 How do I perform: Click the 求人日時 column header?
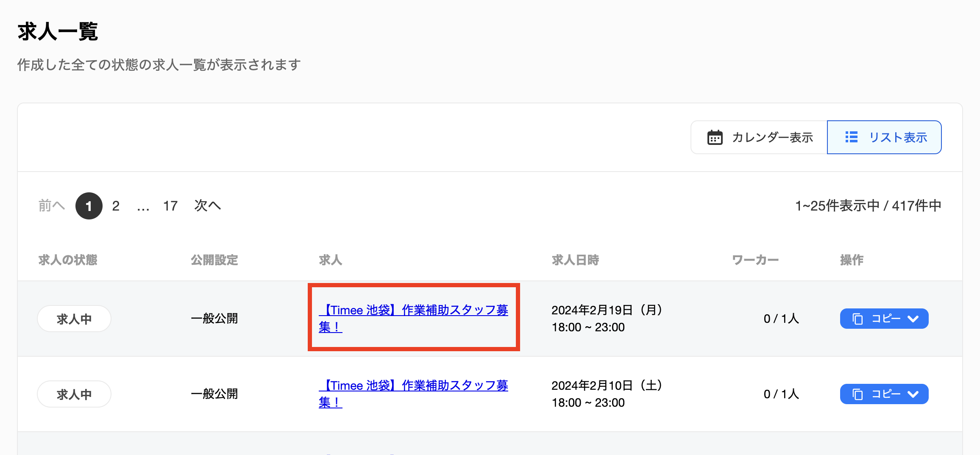pyautogui.click(x=576, y=260)
